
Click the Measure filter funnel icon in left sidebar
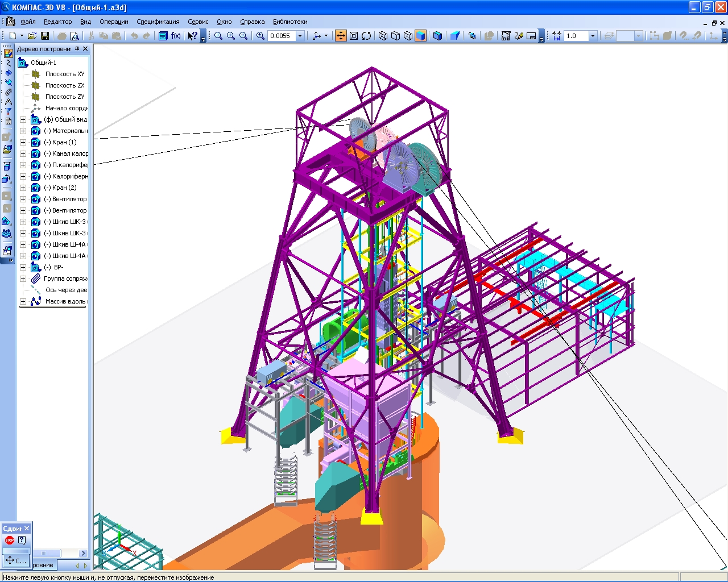8,111
